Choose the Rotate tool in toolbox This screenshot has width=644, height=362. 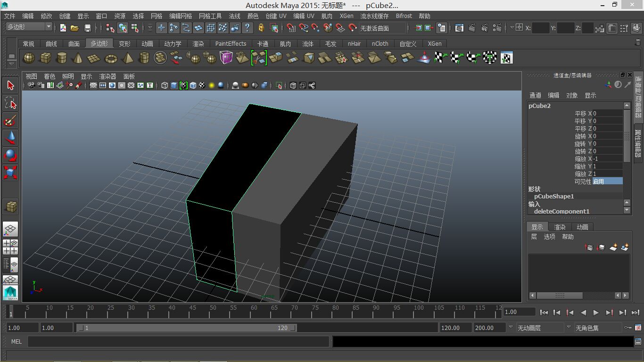coord(10,155)
